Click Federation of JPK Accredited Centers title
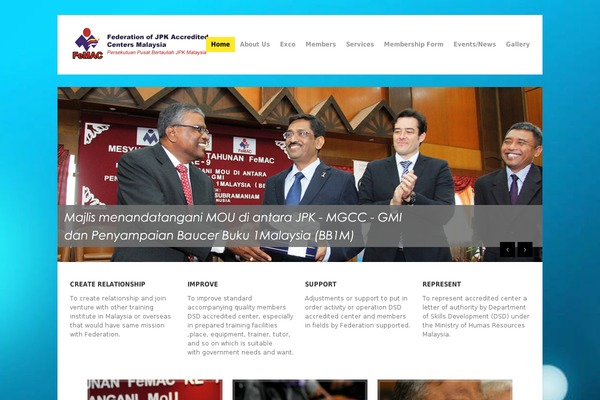Image resolution: width=600 pixels, height=400 pixels. click(157, 41)
